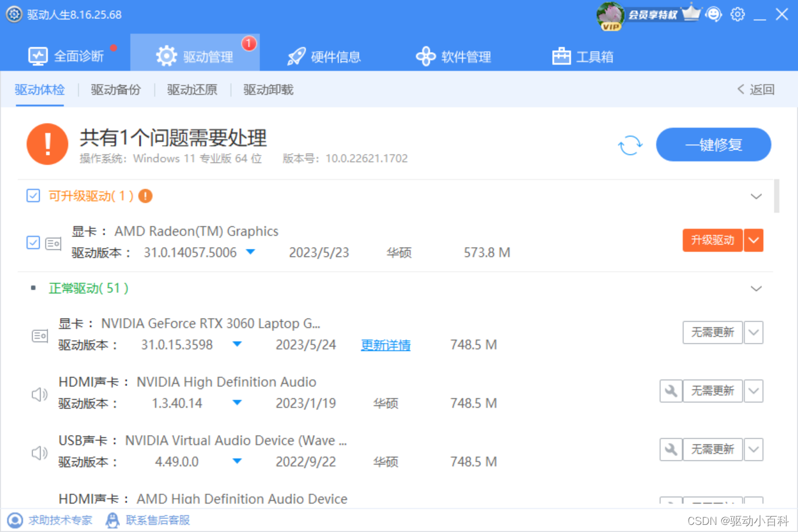Open version 4.49.0.0 dropdown arrow
The height and width of the screenshot is (532, 798).
(237, 461)
